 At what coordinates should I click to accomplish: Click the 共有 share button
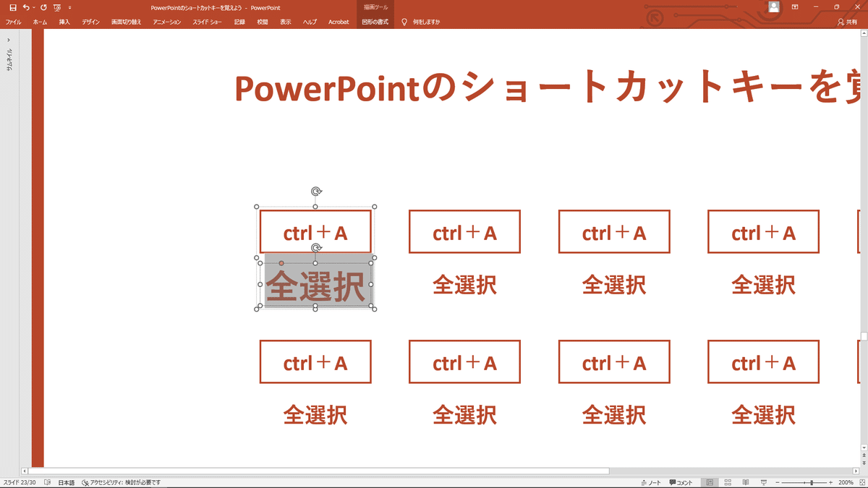[847, 22]
